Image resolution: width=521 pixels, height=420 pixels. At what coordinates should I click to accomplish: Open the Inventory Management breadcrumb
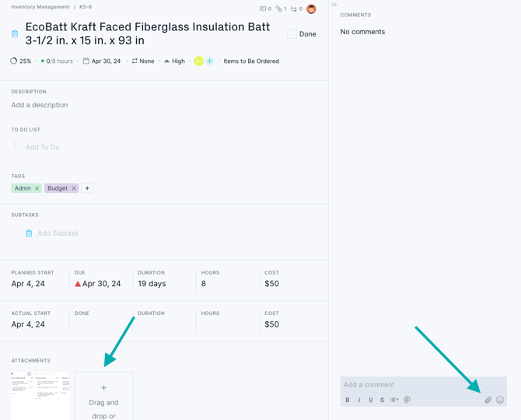click(40, 7)
